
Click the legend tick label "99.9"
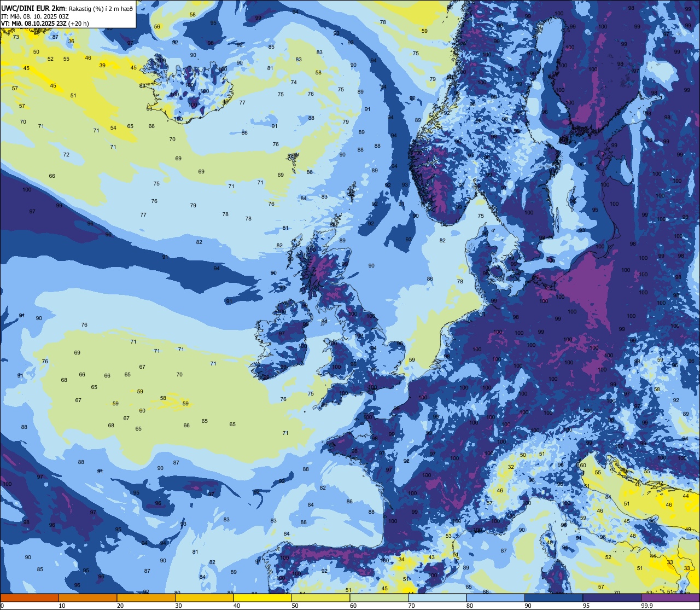647,606
